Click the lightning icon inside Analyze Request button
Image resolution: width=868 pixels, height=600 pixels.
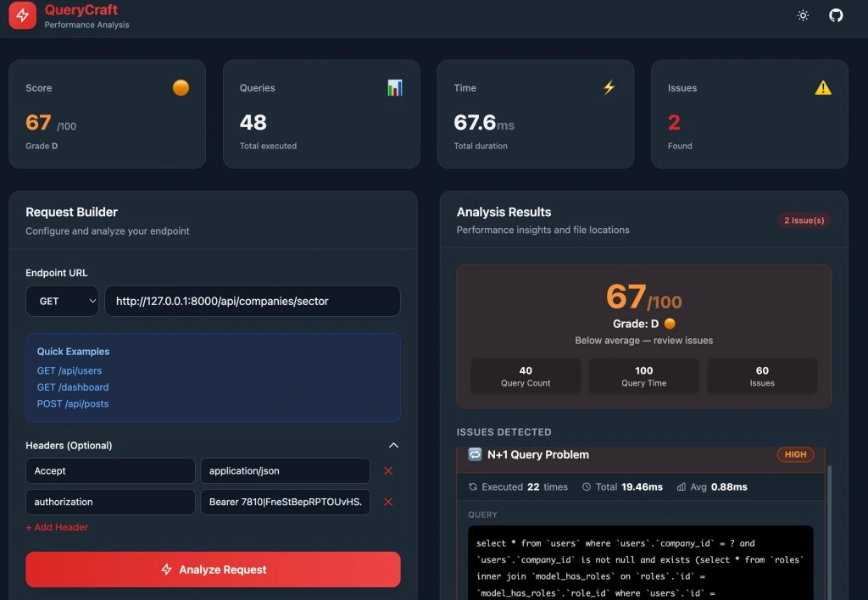pos(166,569)
